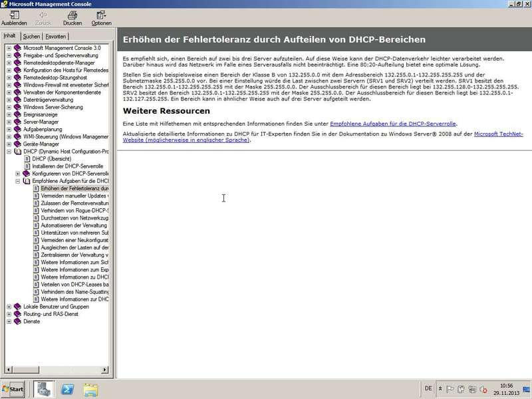This screenshot has width=532, height=399.
Task: Select the open book icon beside DHCP
Action: [18, 152]
